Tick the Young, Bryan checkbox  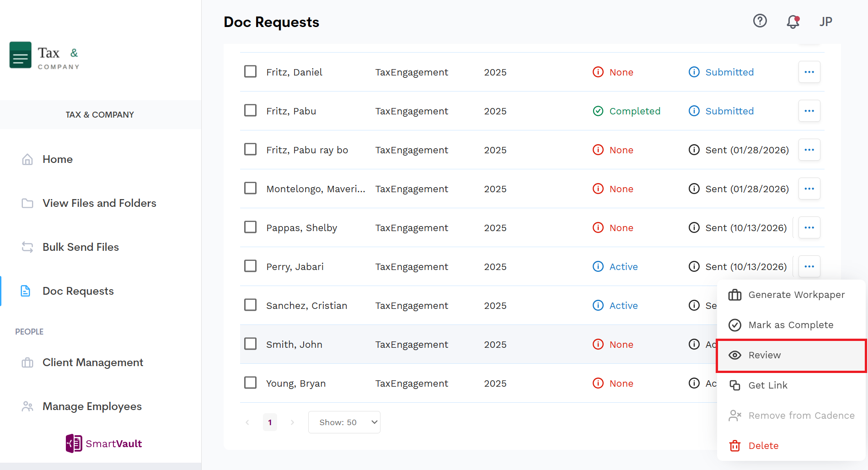click(x=250, y=383)
